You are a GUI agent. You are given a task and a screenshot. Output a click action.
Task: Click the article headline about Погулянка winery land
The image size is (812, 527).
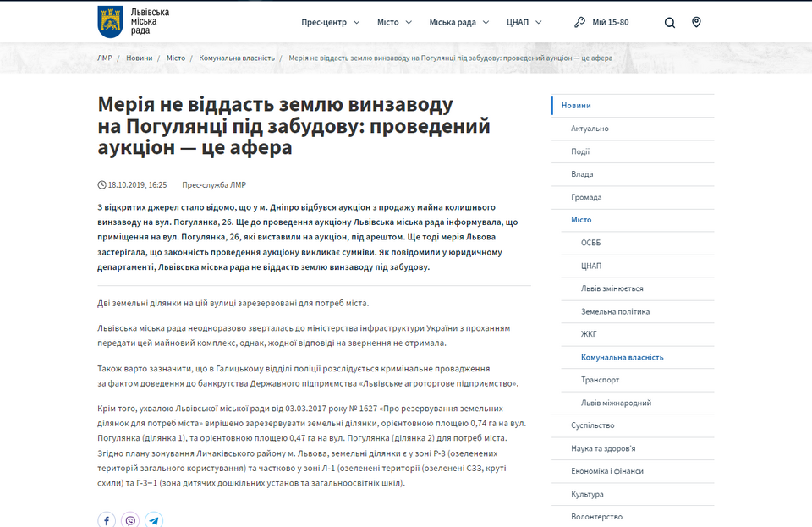point(294,127)
